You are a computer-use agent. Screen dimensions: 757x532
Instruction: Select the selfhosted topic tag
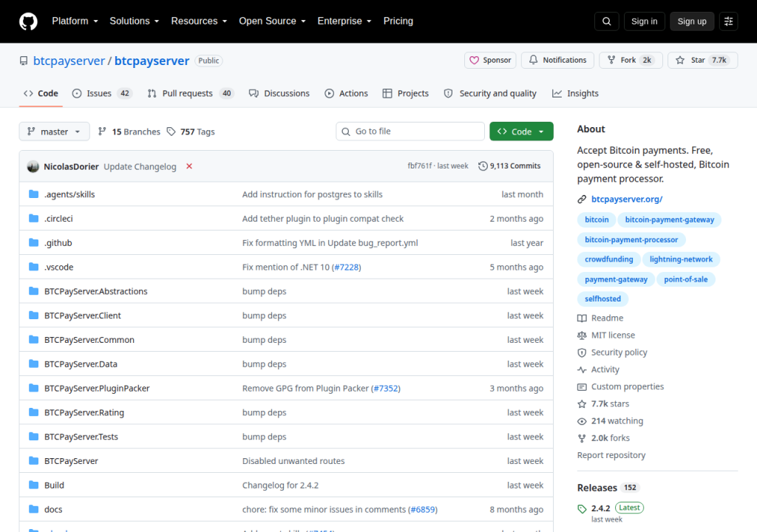tap(602, 299)
